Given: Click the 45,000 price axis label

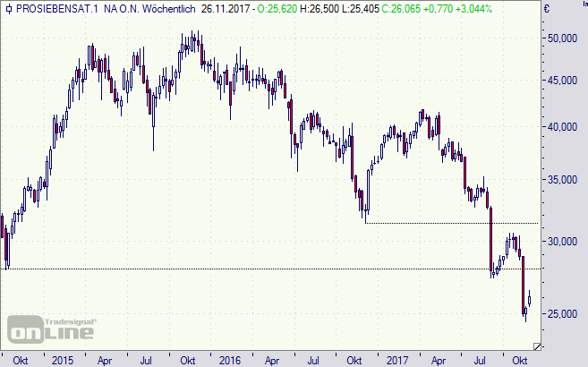Looking at the screenshot, I should pos(562,81).
